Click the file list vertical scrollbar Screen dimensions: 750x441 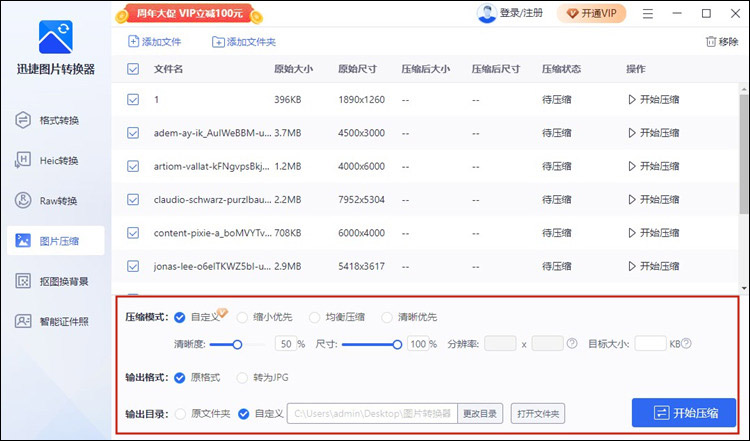tap(744, 153)
